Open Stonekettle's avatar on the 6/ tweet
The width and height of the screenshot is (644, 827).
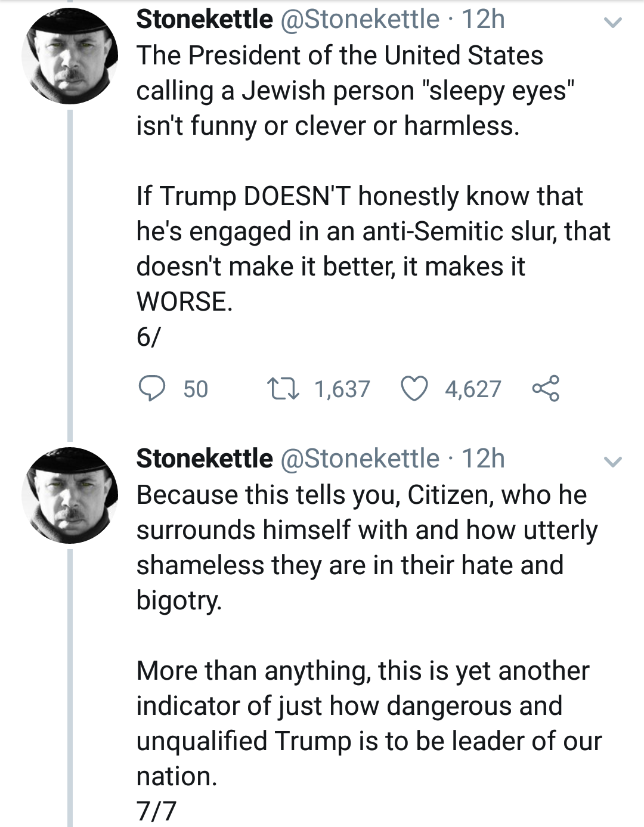coord(70,56)
